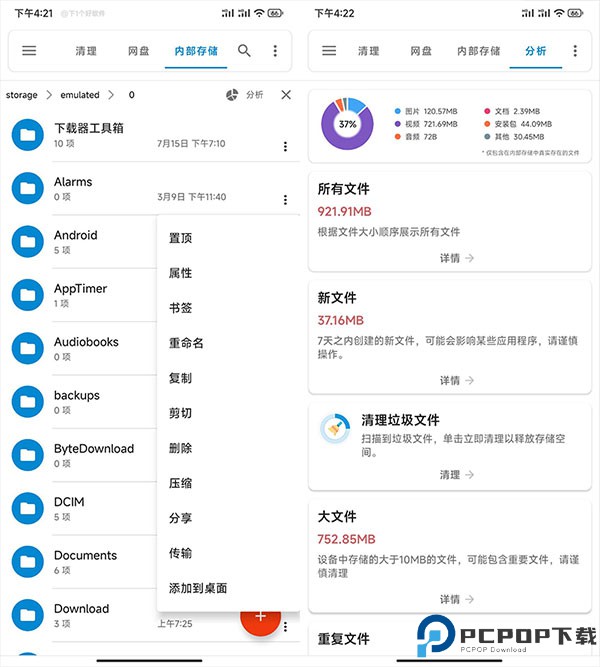Tap the broom junk-cleaning icon

[x=335, y=429]
